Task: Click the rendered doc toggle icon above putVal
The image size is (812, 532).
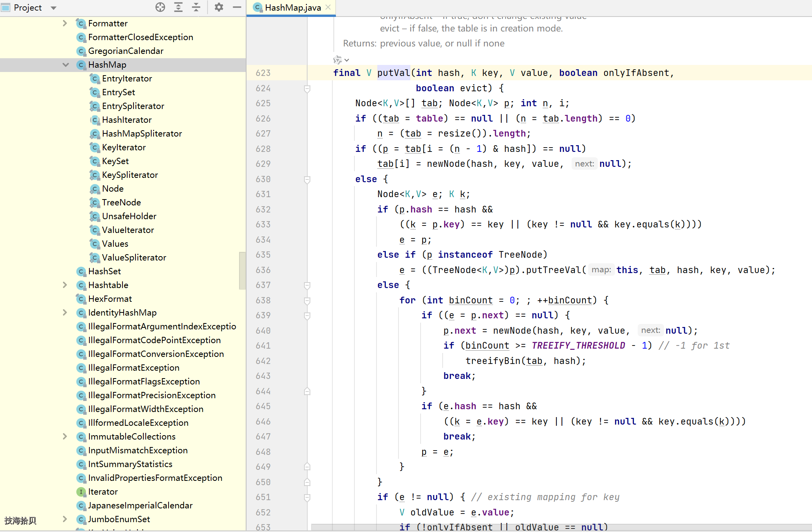Action: (x=337, y=60)
